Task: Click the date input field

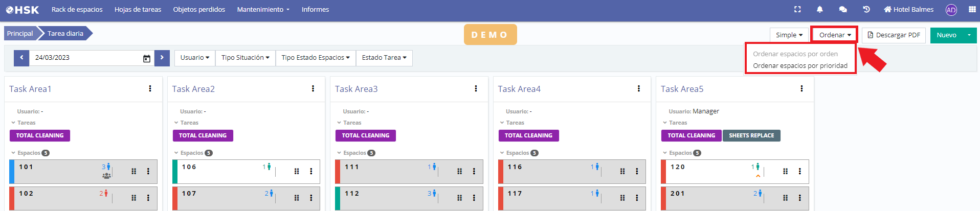Action: 84,58
